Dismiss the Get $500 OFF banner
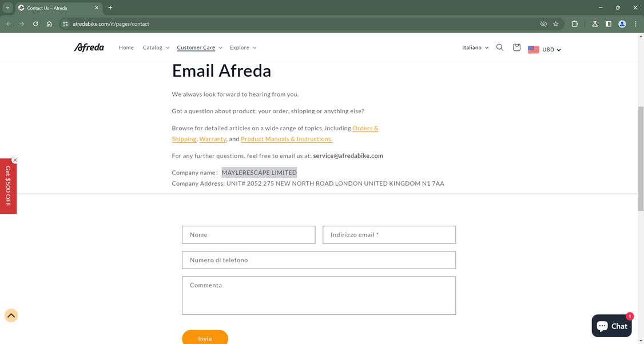Viewport: 644px width, 344px height. click(x=15, y=161)
